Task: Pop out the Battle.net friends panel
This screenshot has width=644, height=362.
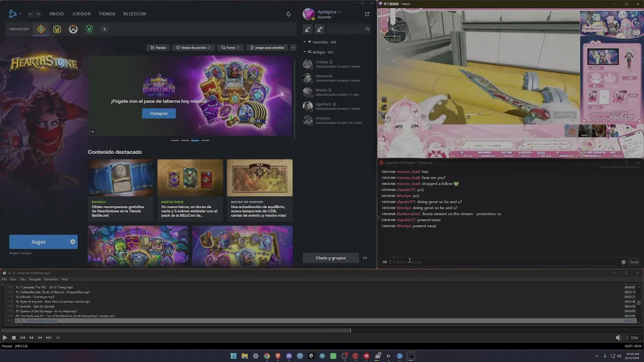Action: click(x=367, y=14)
